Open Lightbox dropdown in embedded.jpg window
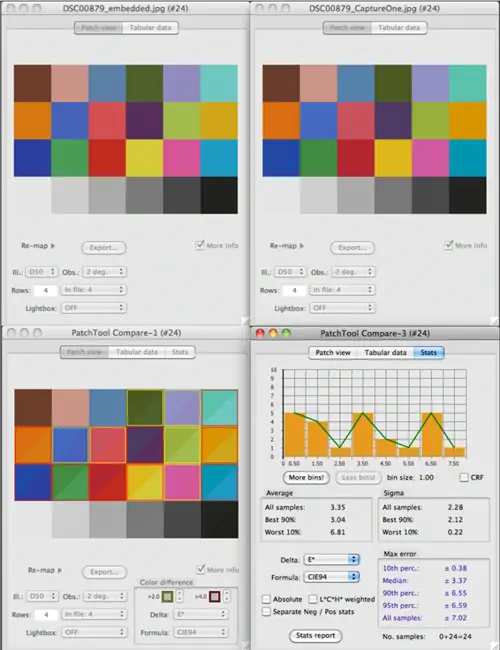The width and height of the screenshot is (500, 650). coord(94,308)
